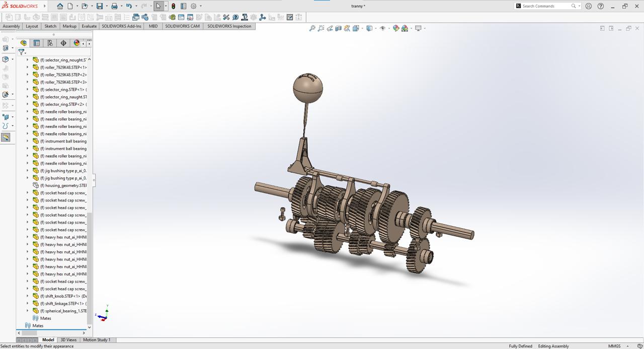This screenshot has width=644, height=349.
Task: Click the Select cursor tool
Action: [x=158, y=6]
